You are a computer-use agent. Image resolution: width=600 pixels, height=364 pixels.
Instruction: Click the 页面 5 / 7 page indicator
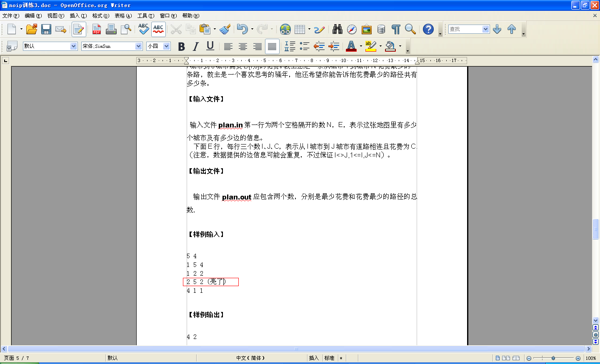coord(17,358)
